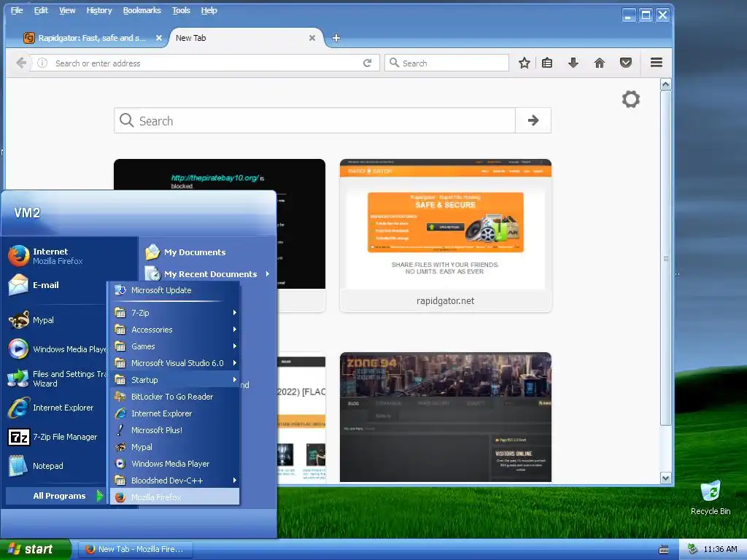Launch Mozilla Firefox from All Programs
The image size is (747, 560).
tap(174, 497)
